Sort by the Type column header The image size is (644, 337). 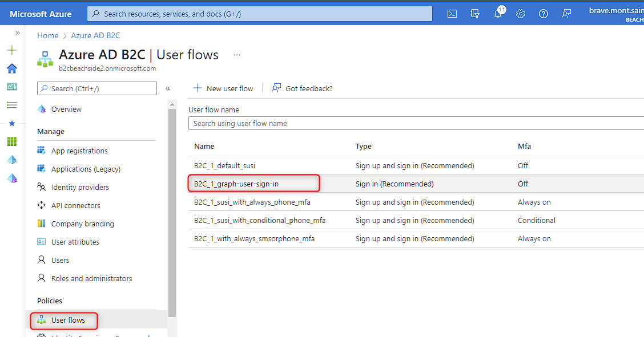(364, 147)
